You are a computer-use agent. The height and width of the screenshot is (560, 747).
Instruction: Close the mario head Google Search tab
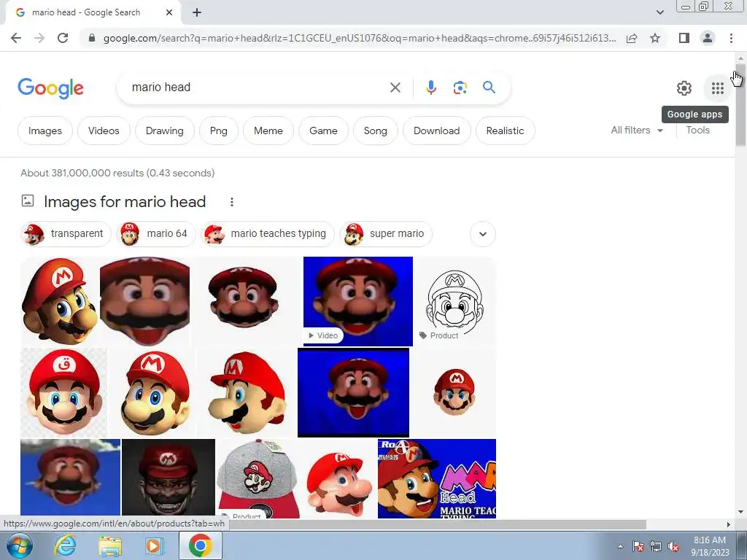[x=169, y=12]
